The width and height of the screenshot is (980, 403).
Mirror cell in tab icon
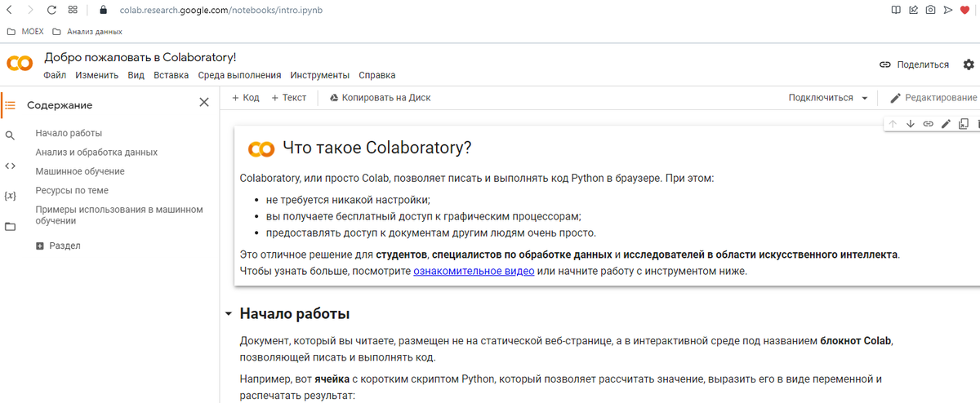coord(964,124)
